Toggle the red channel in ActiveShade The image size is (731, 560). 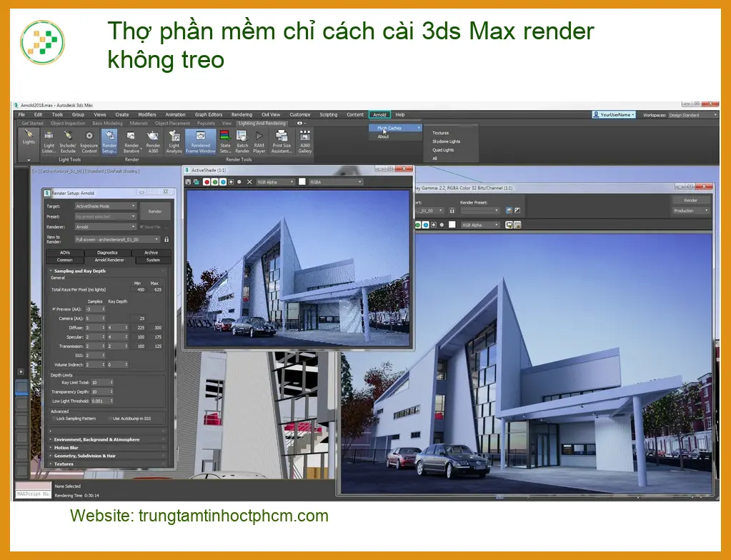coord(207,181)
